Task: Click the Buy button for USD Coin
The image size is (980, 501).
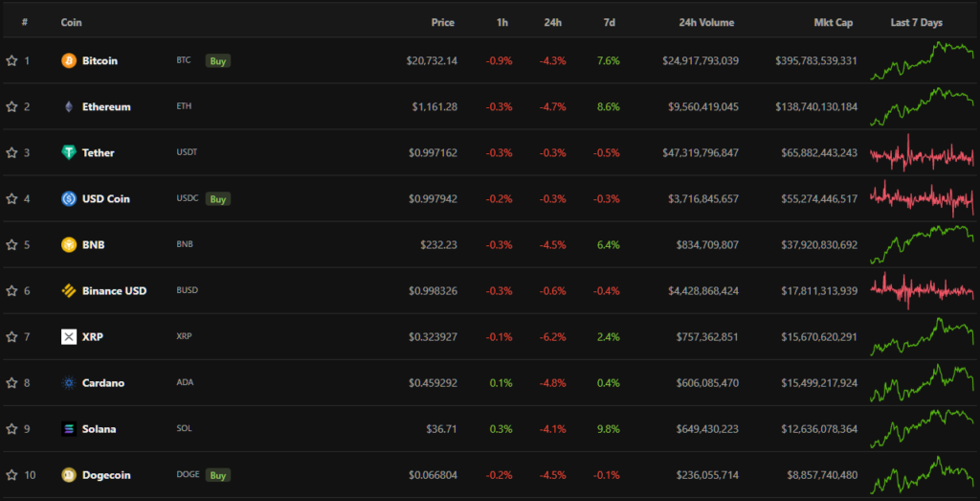Action: pos(218,199)
